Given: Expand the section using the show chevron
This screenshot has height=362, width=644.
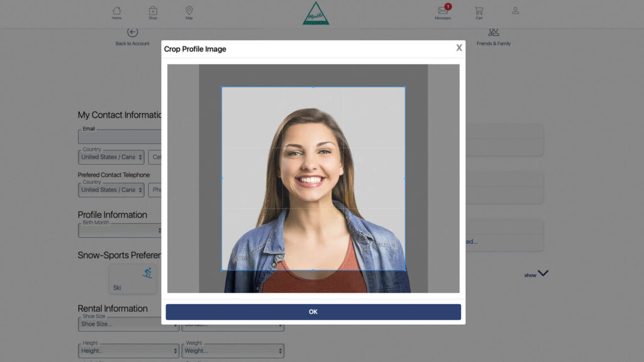Looking at the screenshot, I should click(543, 273).
